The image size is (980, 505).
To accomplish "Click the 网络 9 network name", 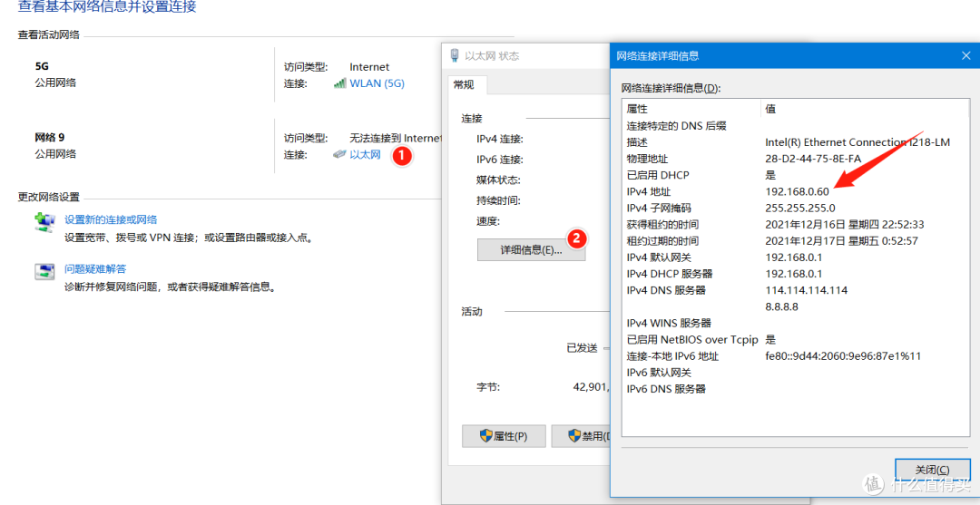I will point(51,137).
